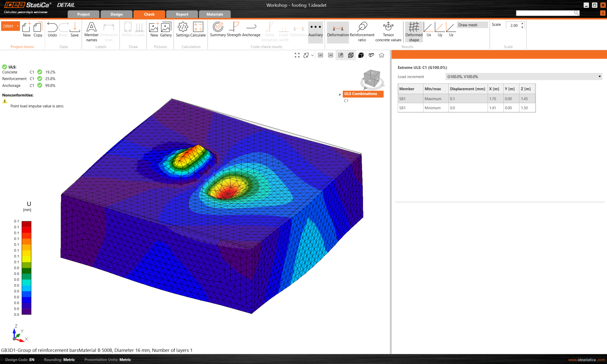
Task: Switch to the Materials tab
Action: pos(215,14)
